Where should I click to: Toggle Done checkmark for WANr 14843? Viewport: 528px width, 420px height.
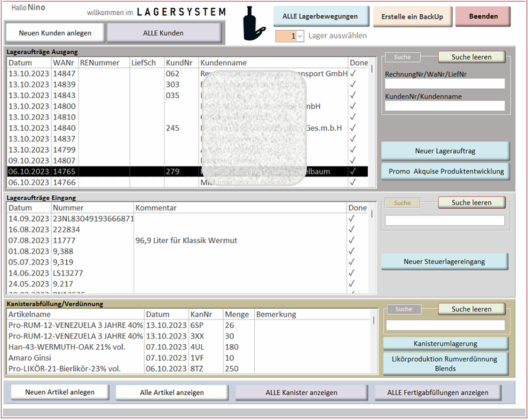353,95
